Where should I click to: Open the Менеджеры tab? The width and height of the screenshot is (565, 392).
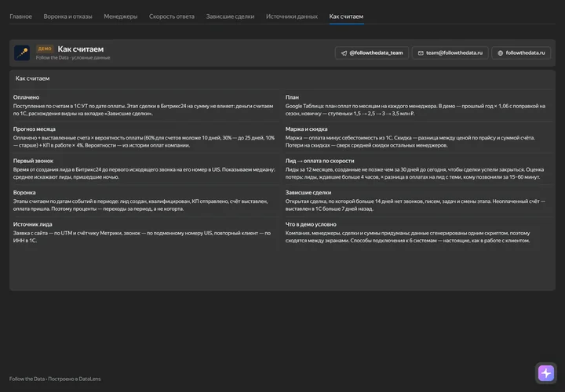point(120,16)
